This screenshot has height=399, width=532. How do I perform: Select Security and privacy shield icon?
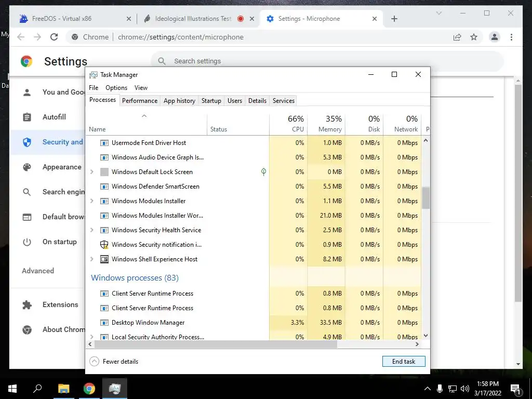click(x=27, y=142)
